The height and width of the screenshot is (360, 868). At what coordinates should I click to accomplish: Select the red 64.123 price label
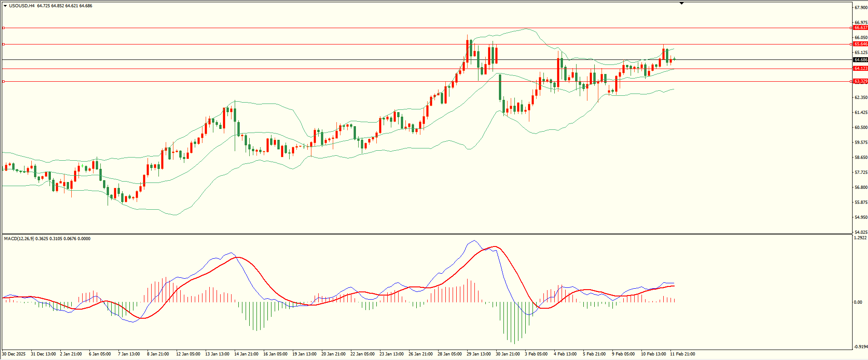[x=860, y=69]
